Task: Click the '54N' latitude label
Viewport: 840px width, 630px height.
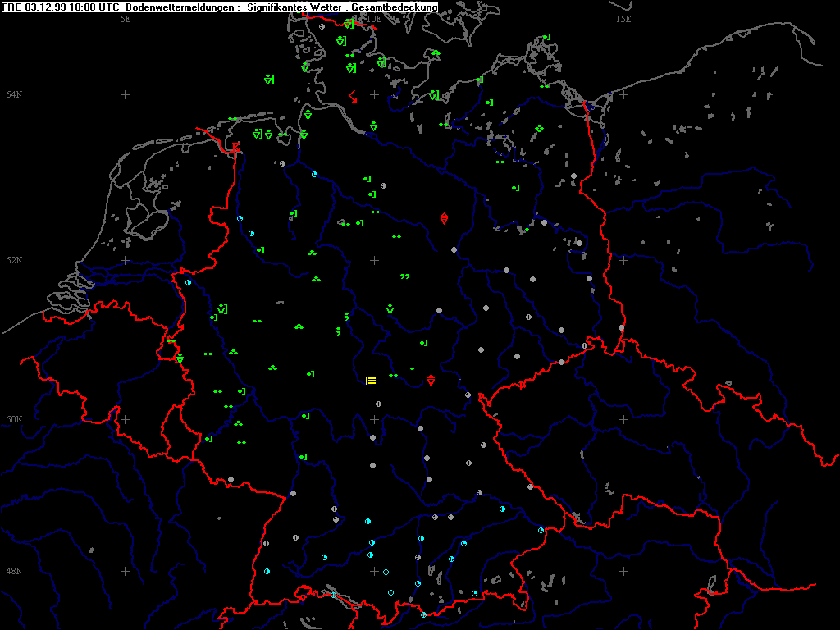Action: (x=14, y=95)
